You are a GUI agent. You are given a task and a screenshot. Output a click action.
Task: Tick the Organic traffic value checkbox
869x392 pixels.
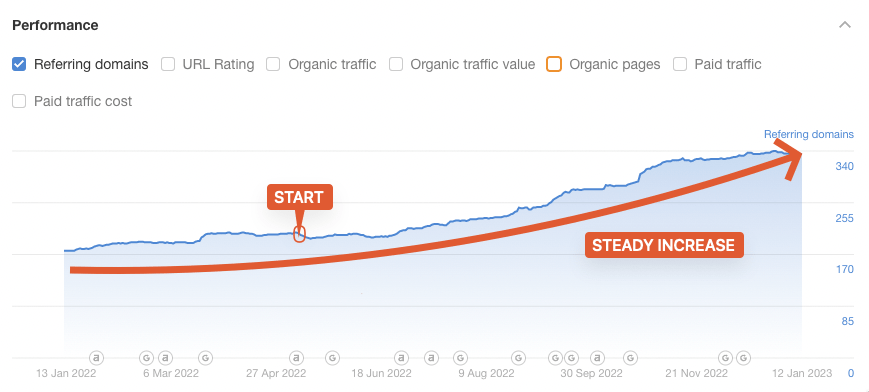tap(396, 64)
